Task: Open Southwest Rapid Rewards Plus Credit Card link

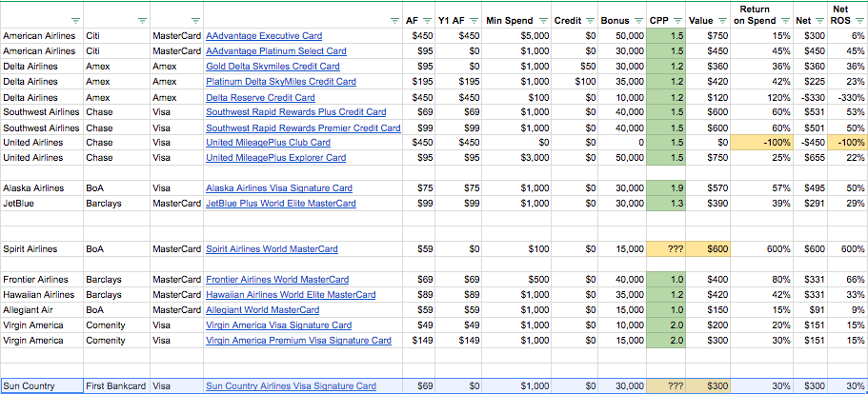Action: click(296, 112)
